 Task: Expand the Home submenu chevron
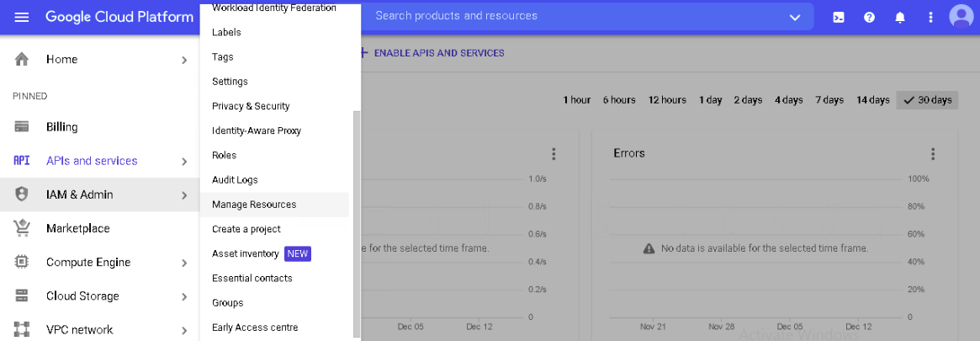coord(184,60)
